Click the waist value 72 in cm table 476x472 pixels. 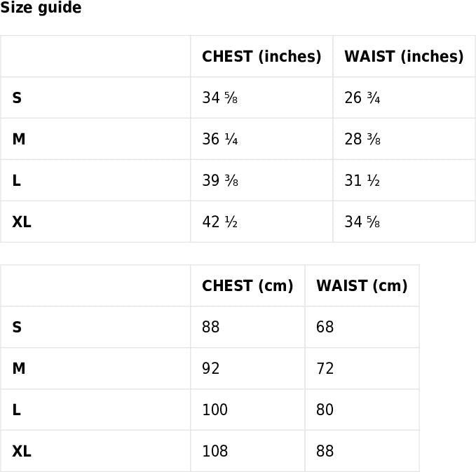[325, 368]
